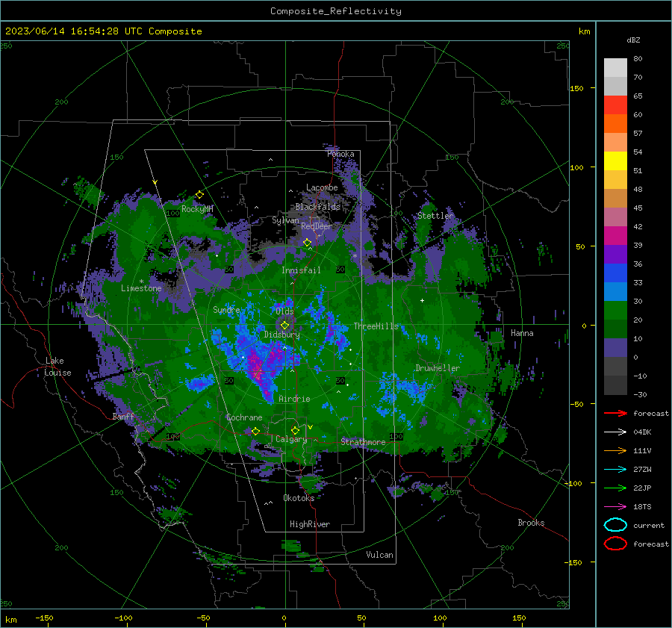Click the Ponoka city label

pos(340,154)
